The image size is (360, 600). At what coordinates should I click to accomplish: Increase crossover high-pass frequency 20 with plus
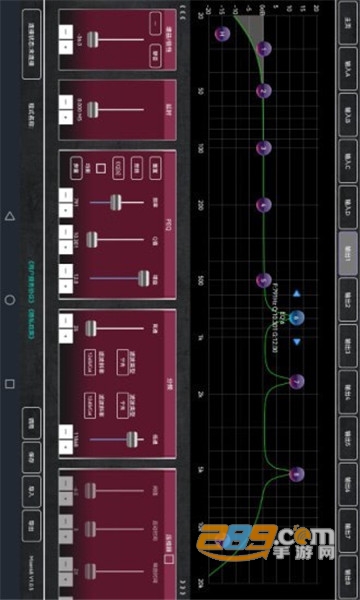pyautogui.click(x=66, y=336)
